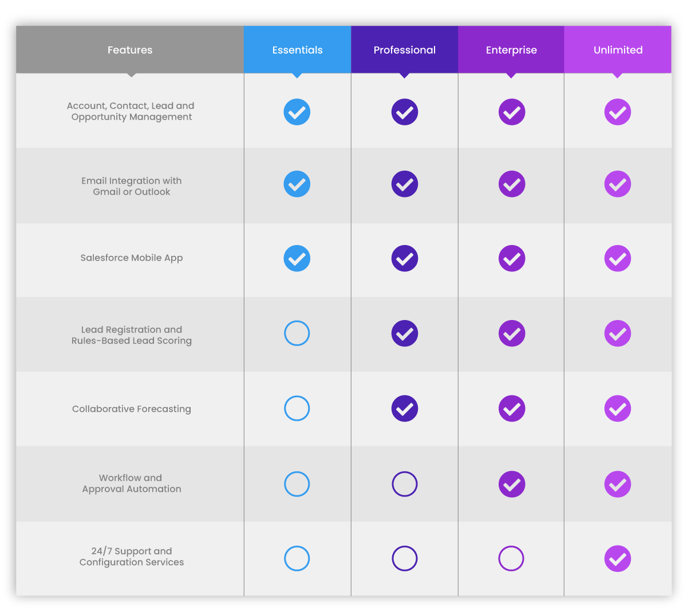This screenshot has width=687, height=616.
Task: Select the Professional plan column header
Action: (405, 50)
